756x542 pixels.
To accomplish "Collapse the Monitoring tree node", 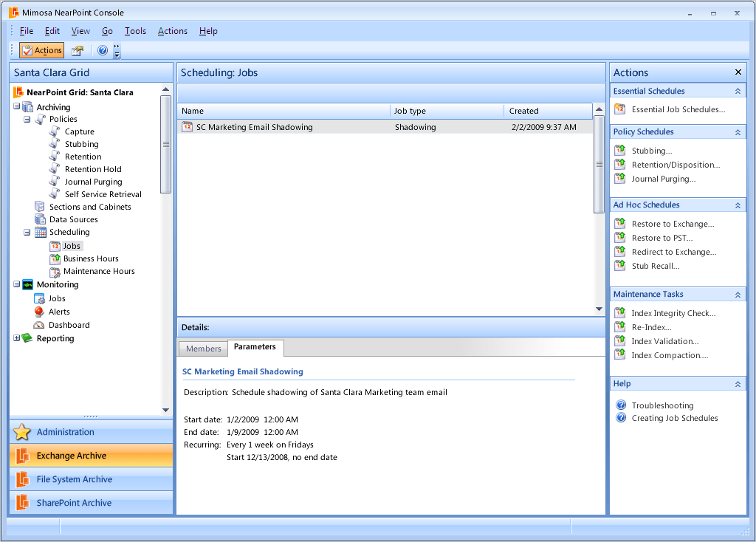I will [17, 284].
